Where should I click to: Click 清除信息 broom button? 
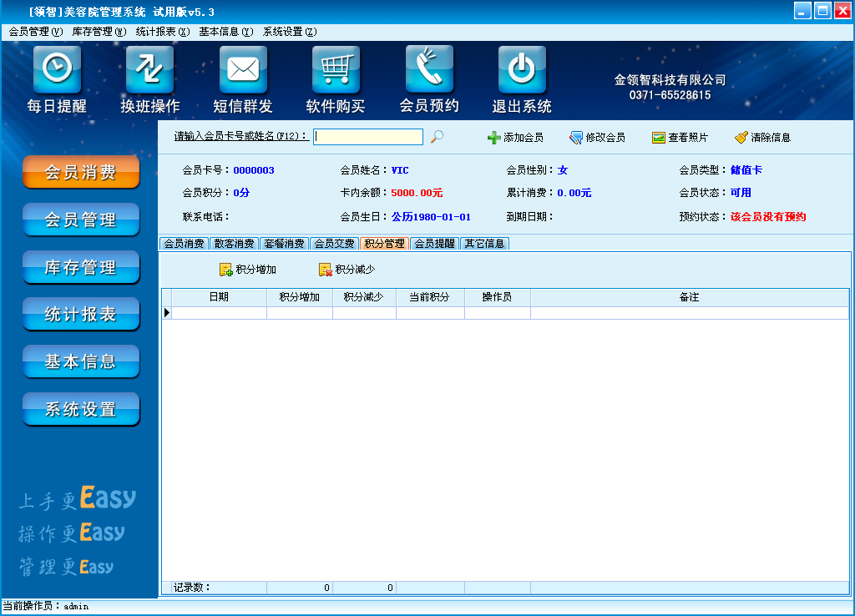(x=762, y=138)
